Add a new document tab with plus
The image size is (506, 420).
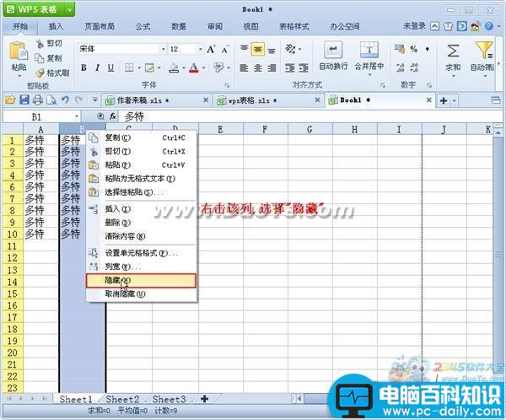tap(444, 100)
